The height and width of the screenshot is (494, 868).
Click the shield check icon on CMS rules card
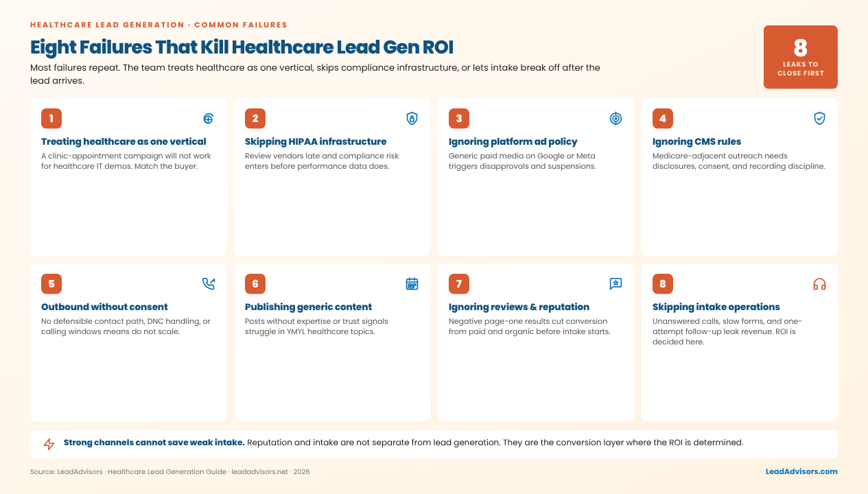(819, 119)
